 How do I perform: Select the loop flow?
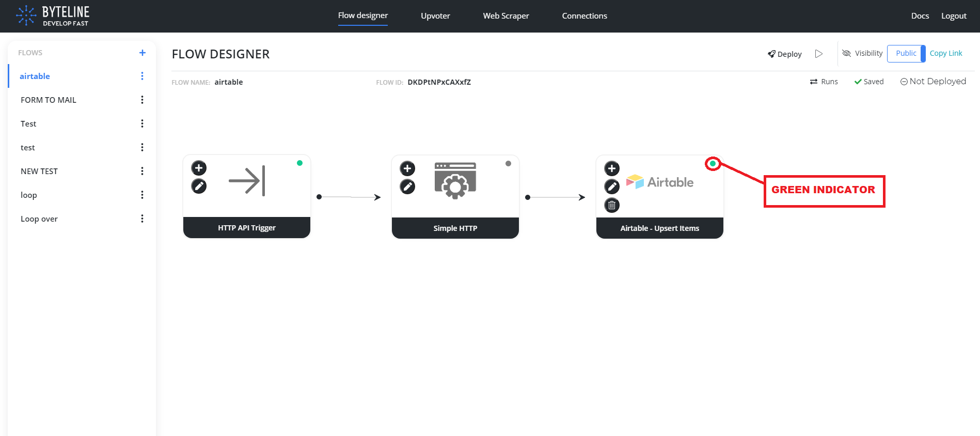[x=29, y=195]
